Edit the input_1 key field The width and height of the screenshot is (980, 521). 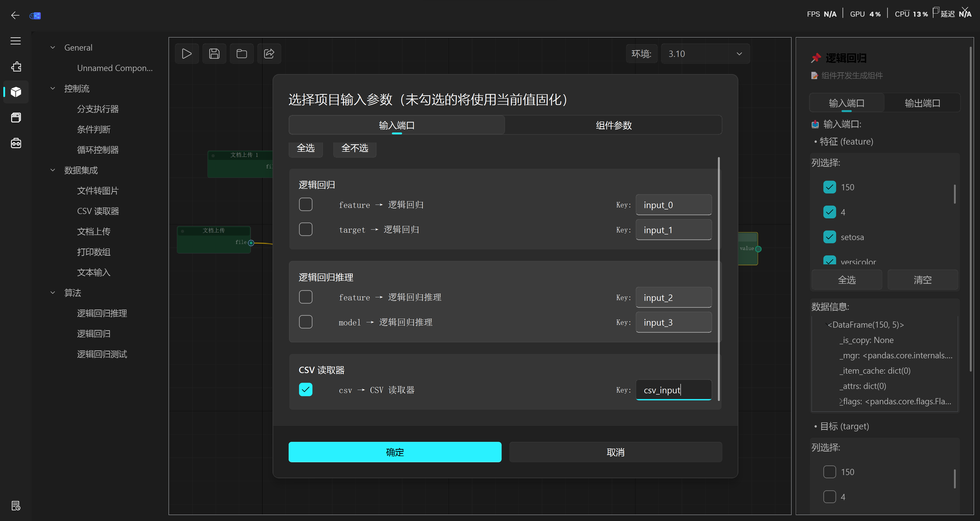[673, 230]
